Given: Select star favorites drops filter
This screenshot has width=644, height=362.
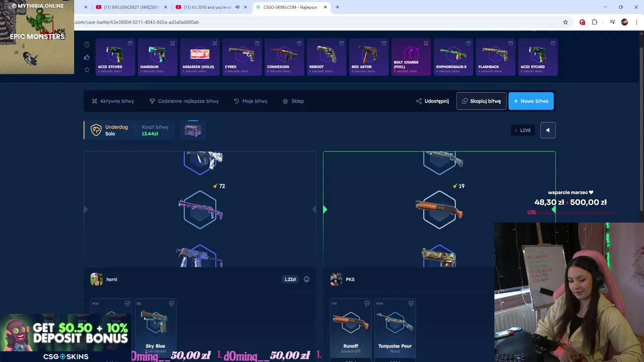Looking at the screenshot, I should (x=87, y=69).
